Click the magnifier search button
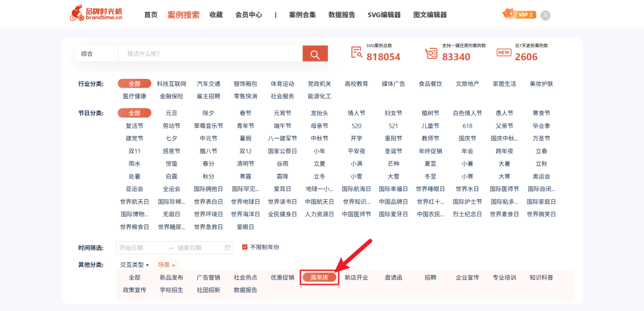The width and height of the screenshot is (644, 311). (315, 54)
